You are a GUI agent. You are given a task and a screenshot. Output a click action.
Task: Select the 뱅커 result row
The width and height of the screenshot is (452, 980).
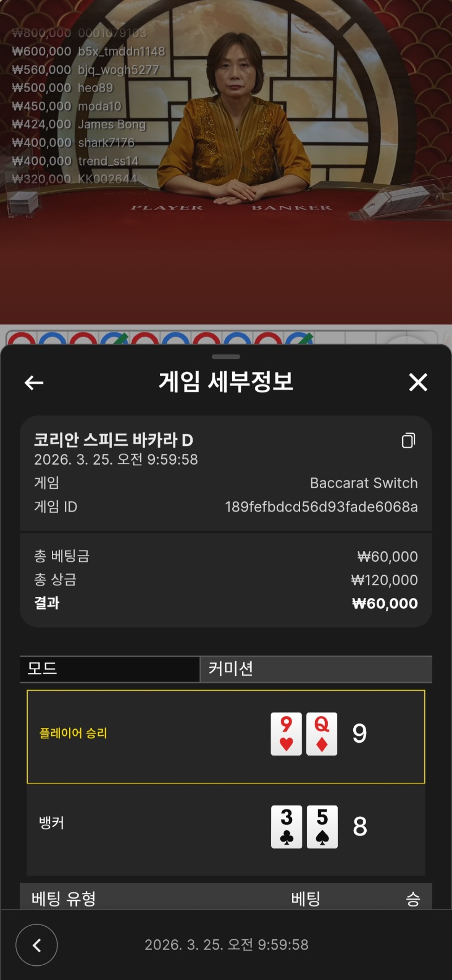226,830
